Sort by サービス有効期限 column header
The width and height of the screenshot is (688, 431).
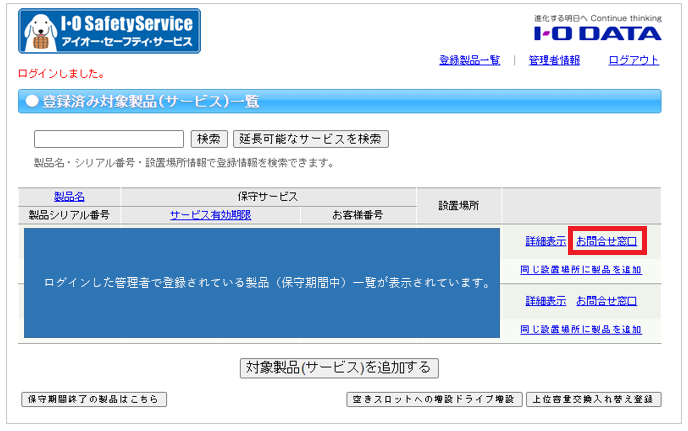coord(210,214)
